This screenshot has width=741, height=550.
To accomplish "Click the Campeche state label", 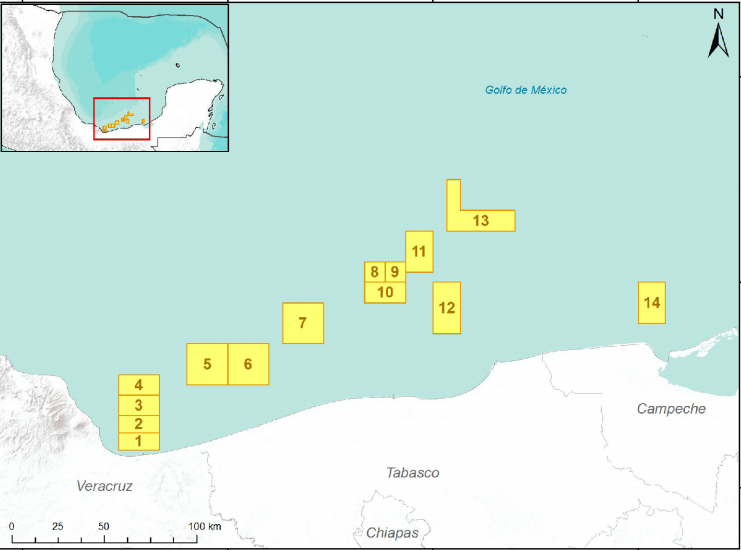I will click(672, 408).
